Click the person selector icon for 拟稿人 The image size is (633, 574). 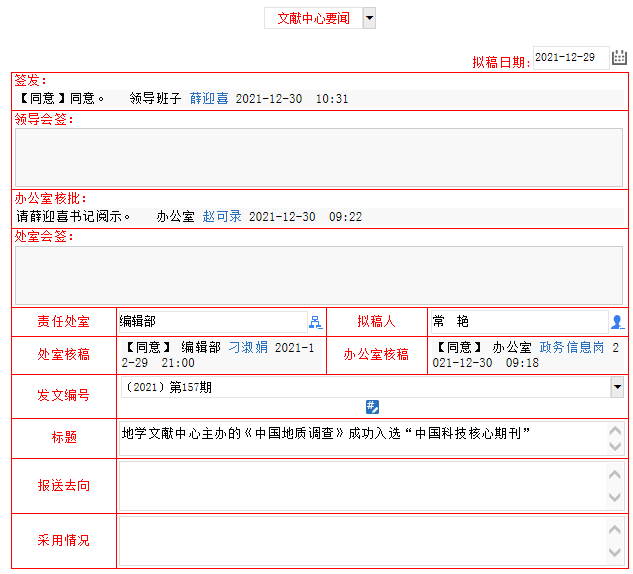(x=618, y=322)
